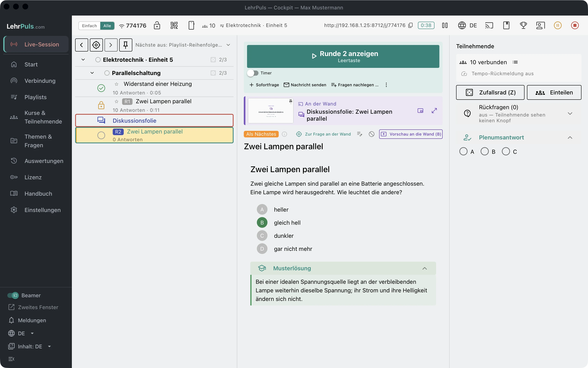Viewport: 588px width, 368px height.
Task: Click the session lock icon
Action: coord(157,25)
